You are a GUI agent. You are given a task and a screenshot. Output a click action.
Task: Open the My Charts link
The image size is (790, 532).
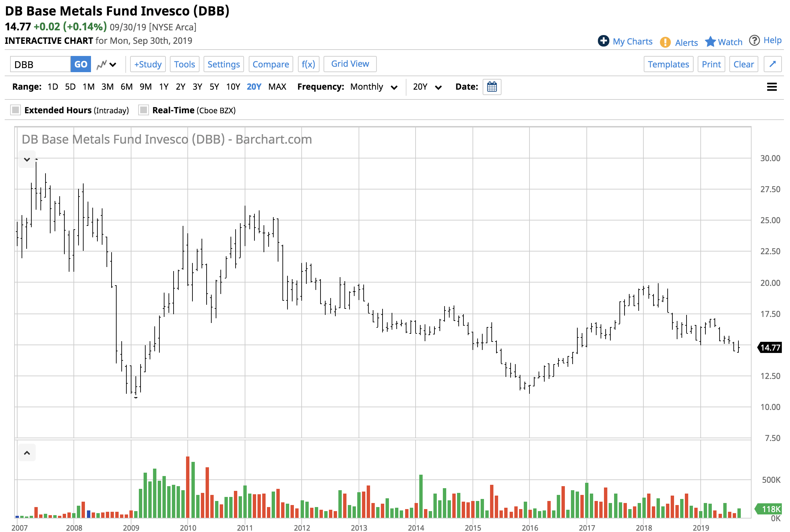coord(632,41)
